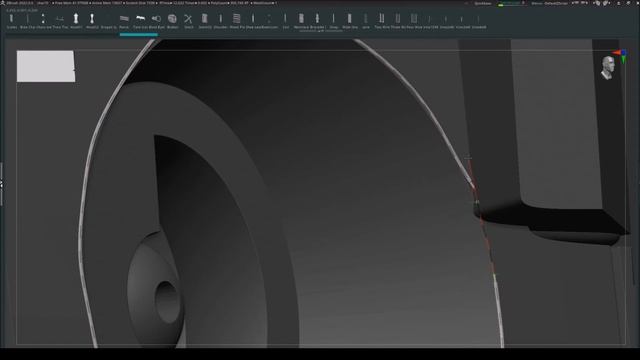The image size is (640, 360).
Task: Click the QuickSave button
Action: 483,3
